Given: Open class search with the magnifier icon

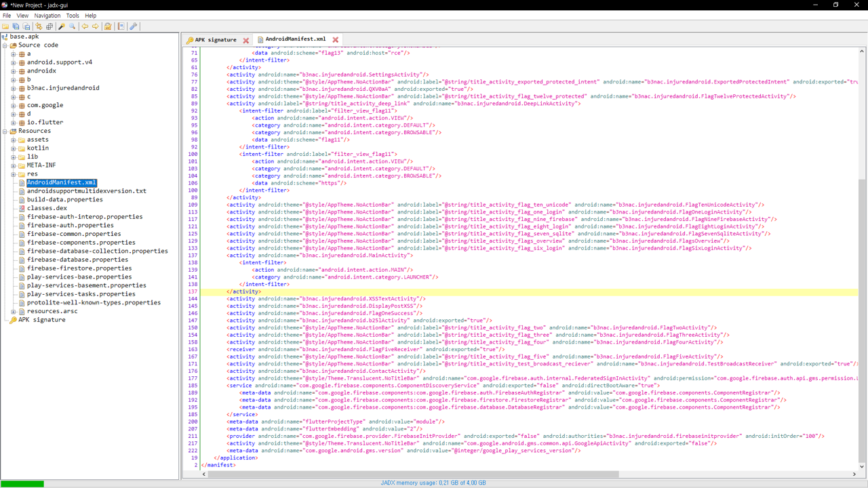Looking at the screenshot, I should pyautogui.click(x=73, y=26).
